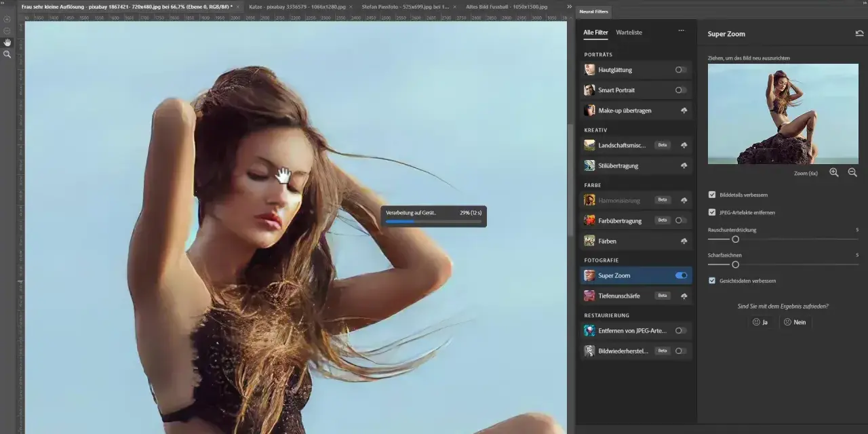Click the Rauschunterdrückung value 5

pos(857,230)
